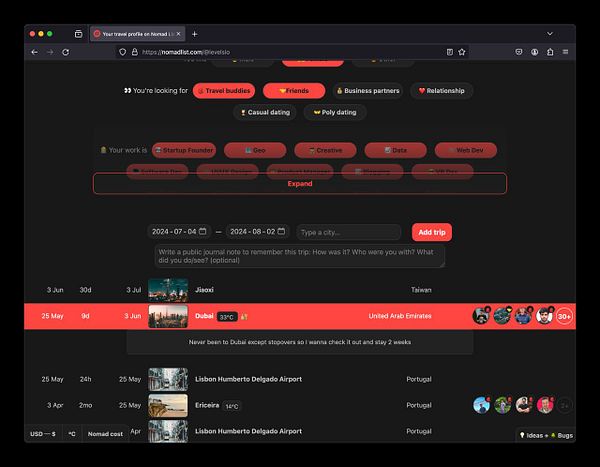The height and width of the screenshot is (467, 600).
Task: Go back using browser back arrow
Action: click(x=34, y=52)
